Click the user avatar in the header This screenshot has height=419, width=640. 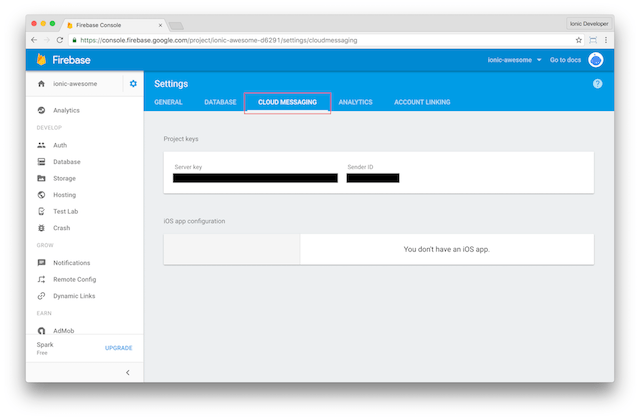(595, 60)
